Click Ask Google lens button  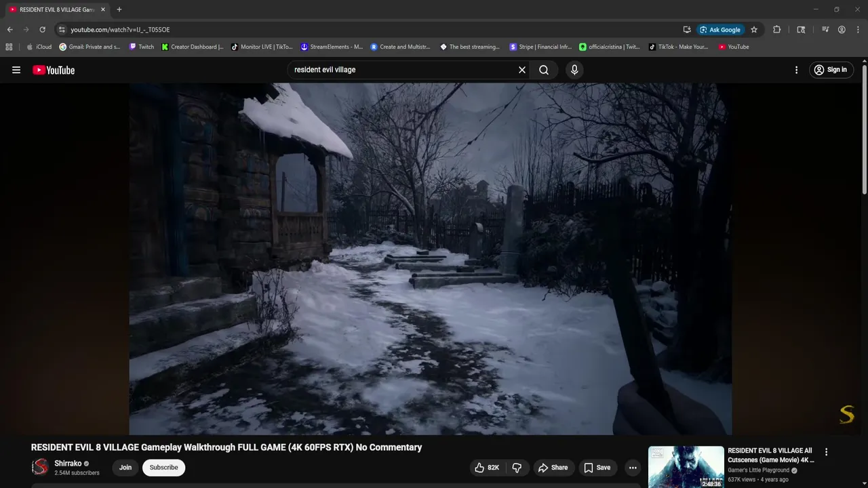pos(720,30)
